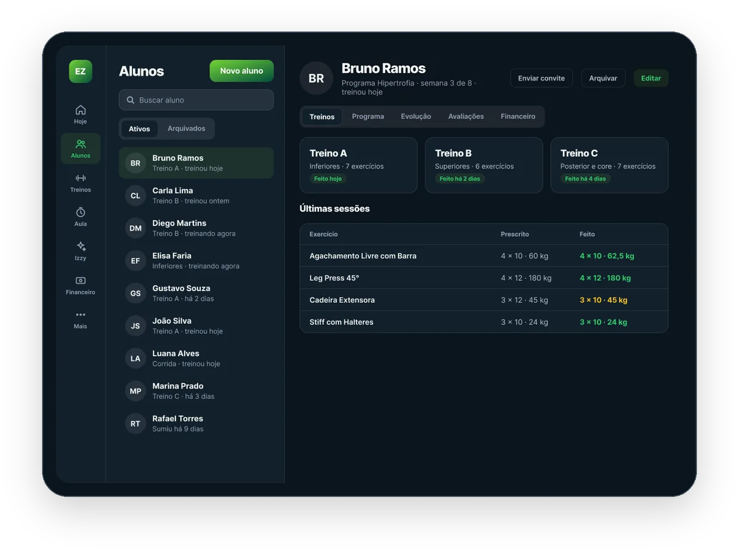Image resolution: width=739 pixels, height=560 pixels.
Task: Select the Treinos tab in profile
Action: point(322,116)
